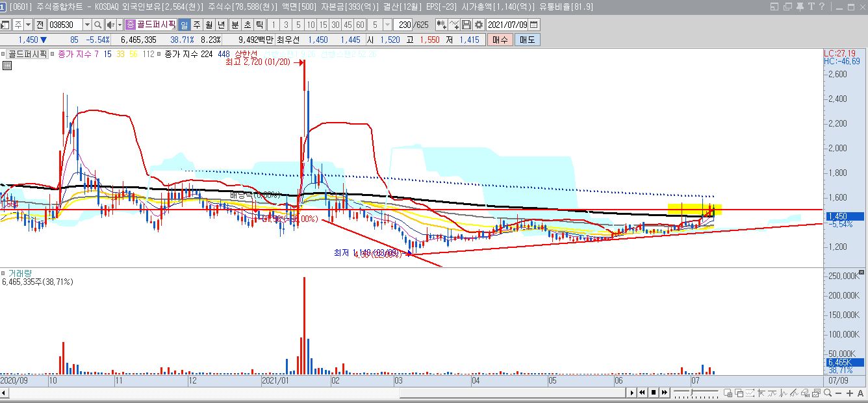
Task: Expand the stock code history dropdown
Action: (x=87, y=25)
